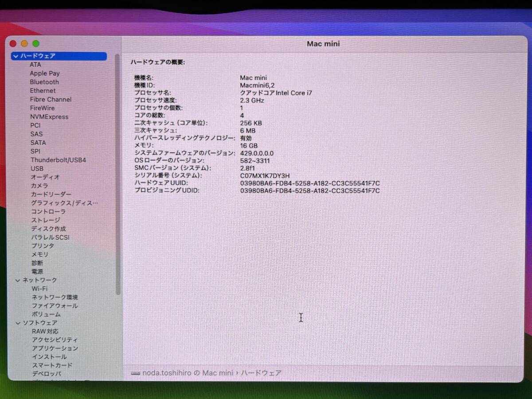
Task: Open the Bluetooth hardware entry
Action: [x=44, y=82]
